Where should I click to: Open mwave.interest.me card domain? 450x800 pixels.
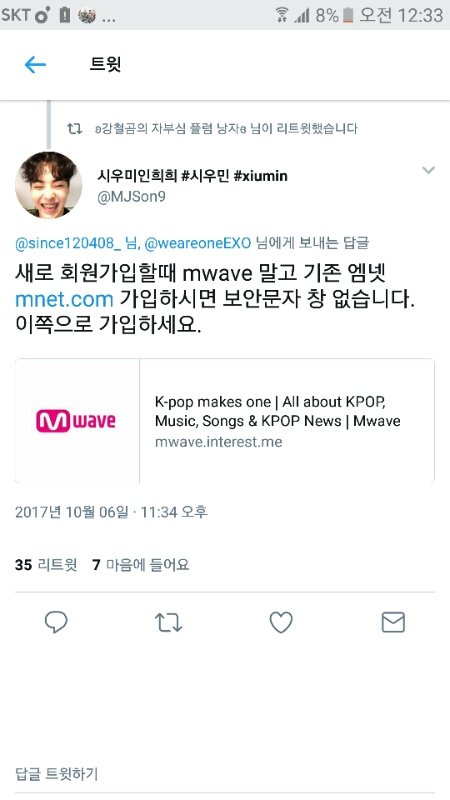tap(218, 442)
